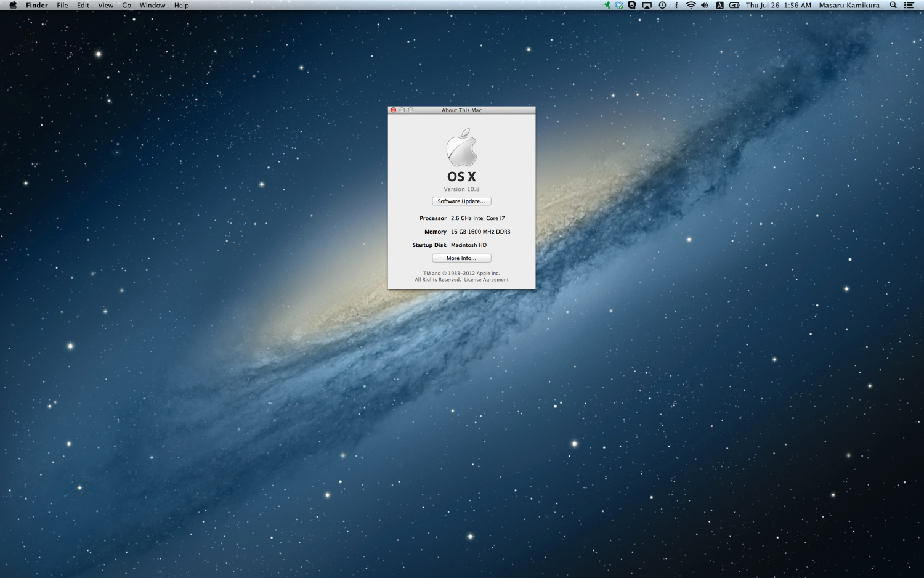
Task: Click the volume icon in the menu bar
Action: click(705, 5)
